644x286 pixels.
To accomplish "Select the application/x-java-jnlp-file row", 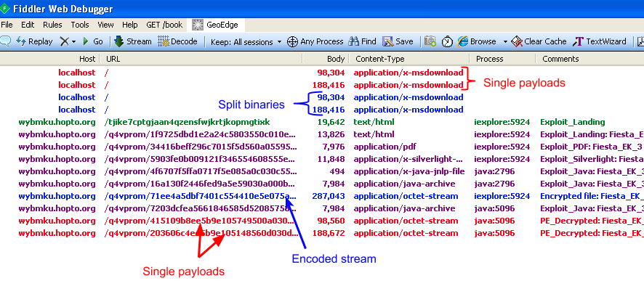I will (322, 171).
